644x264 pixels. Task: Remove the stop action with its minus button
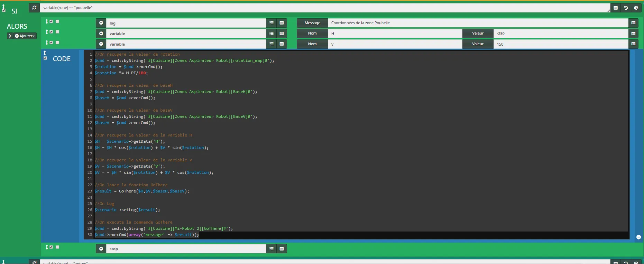tap(101, 248)
